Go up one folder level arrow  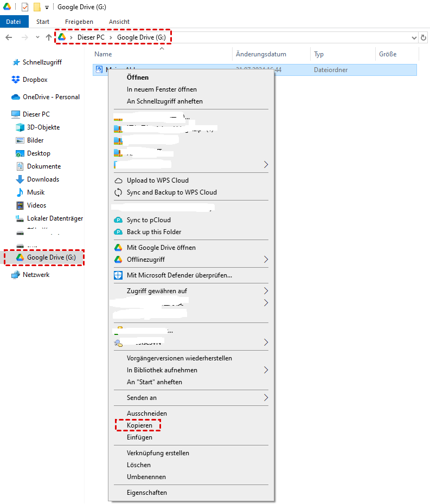coord(49,37)
